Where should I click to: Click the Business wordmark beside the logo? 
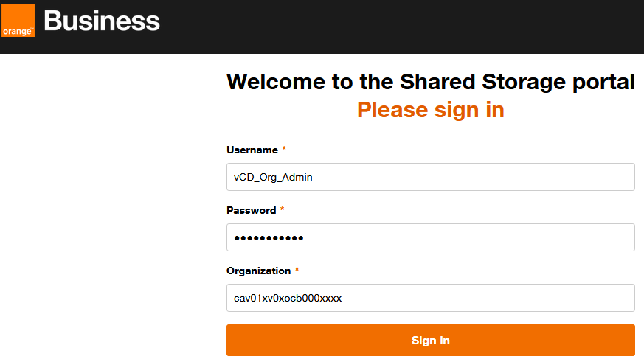coord(102,21)
